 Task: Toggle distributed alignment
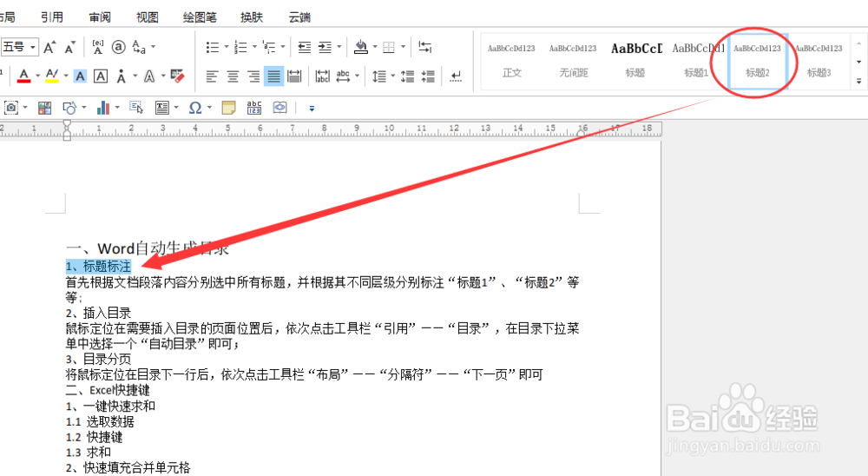click(x=294, y=76)
